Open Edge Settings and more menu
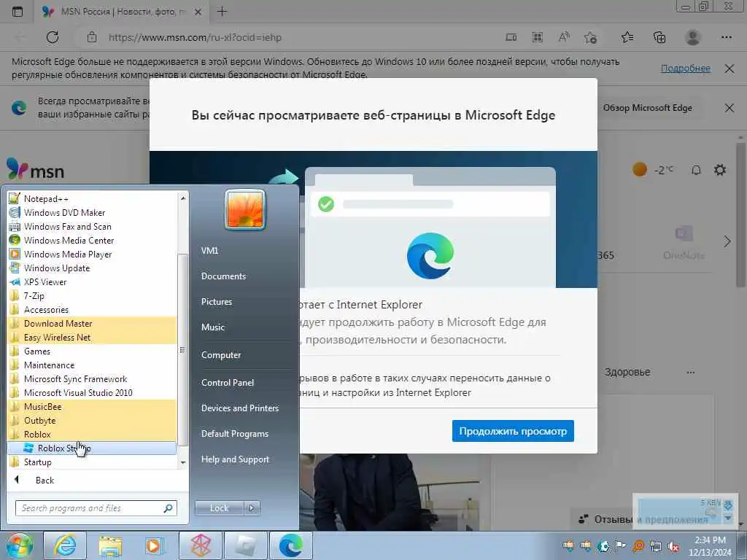Viewport: 747px width, 560px height. [726, 37]
